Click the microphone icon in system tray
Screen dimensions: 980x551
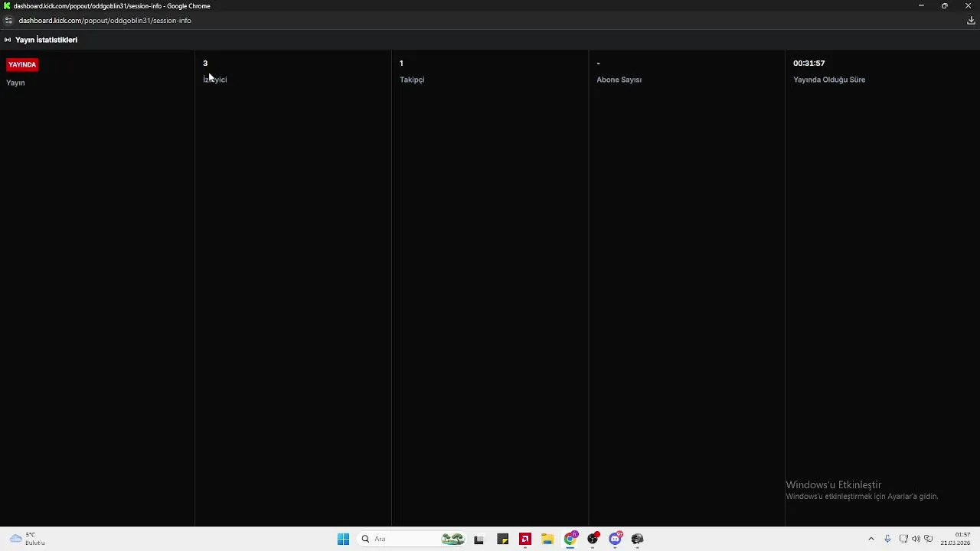[x=887, y=539]
